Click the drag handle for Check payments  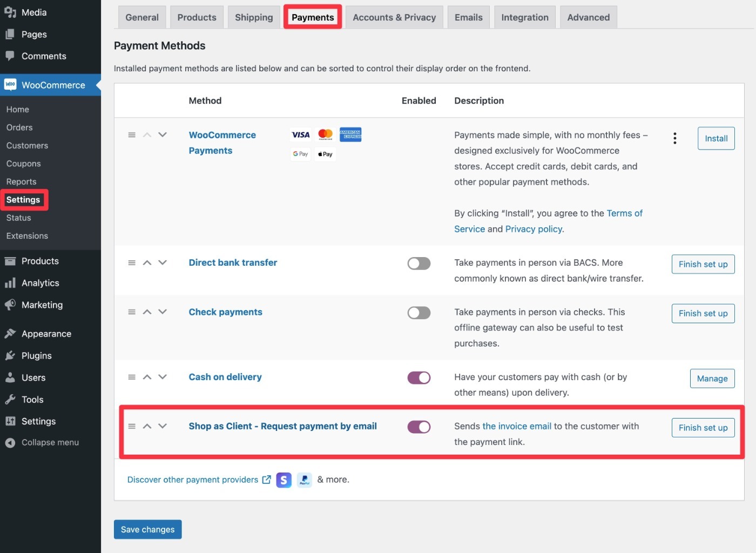pyautogui.click(x=132, y=312)
